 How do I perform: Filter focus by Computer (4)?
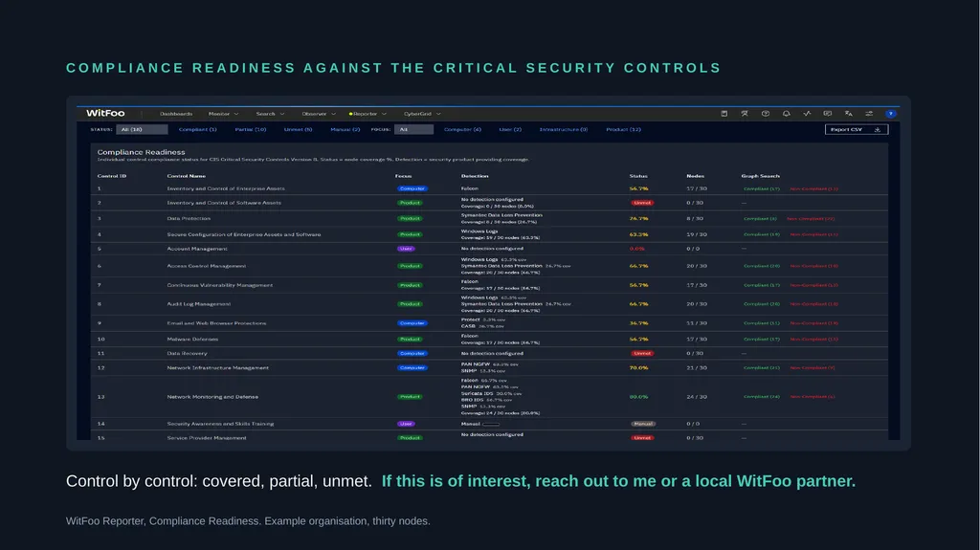pos(462,129)
